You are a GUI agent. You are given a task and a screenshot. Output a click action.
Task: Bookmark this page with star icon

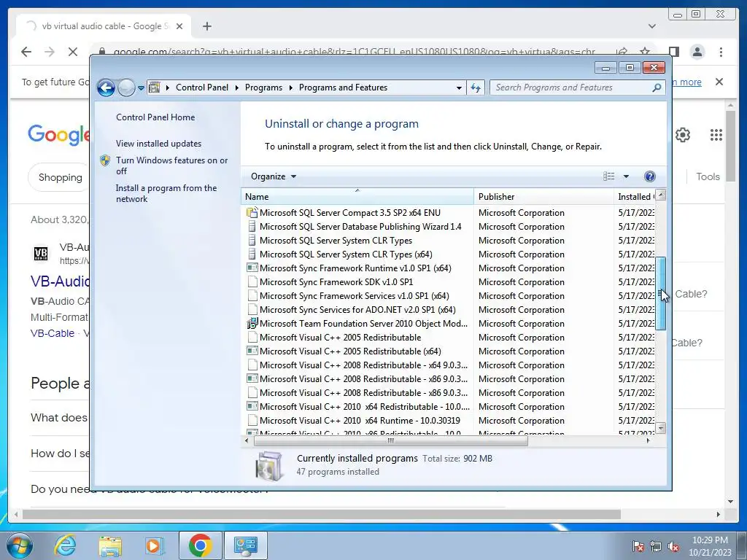(645, 52)
